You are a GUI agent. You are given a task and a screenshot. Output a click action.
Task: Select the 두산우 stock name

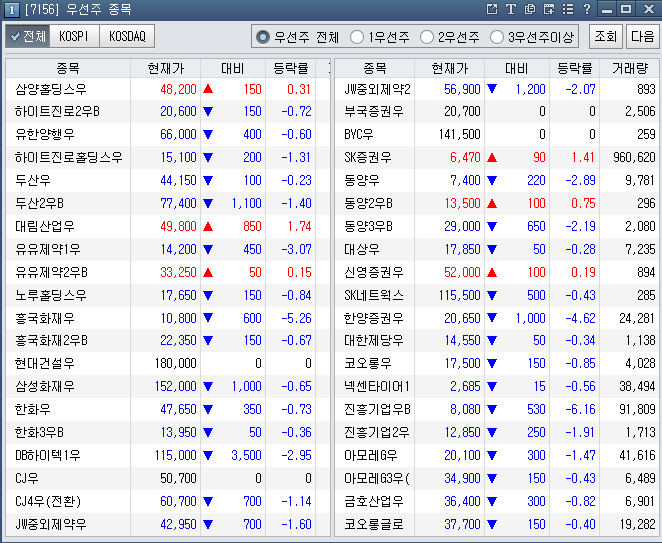33,180
